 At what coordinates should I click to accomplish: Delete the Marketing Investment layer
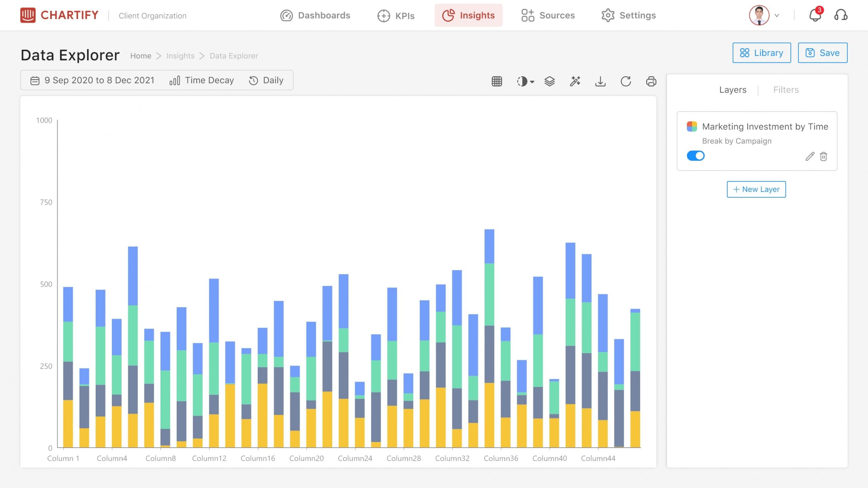(x=823, y=156)
